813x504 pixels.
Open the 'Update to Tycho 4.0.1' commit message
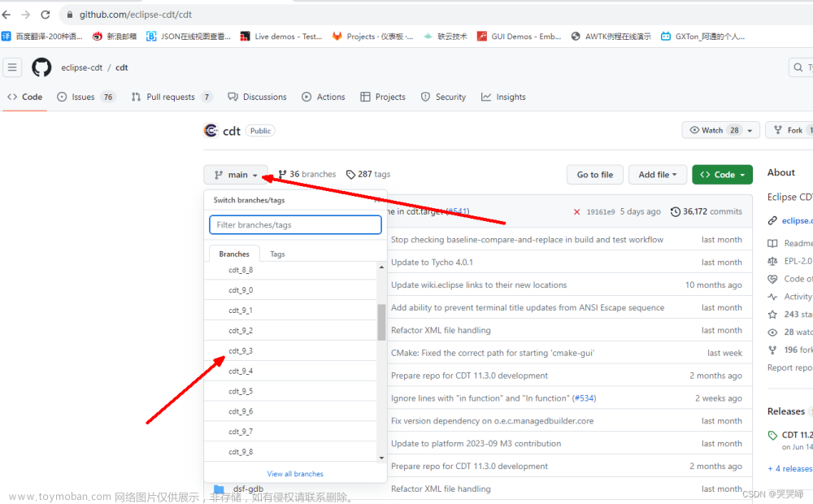coord(432,263)
